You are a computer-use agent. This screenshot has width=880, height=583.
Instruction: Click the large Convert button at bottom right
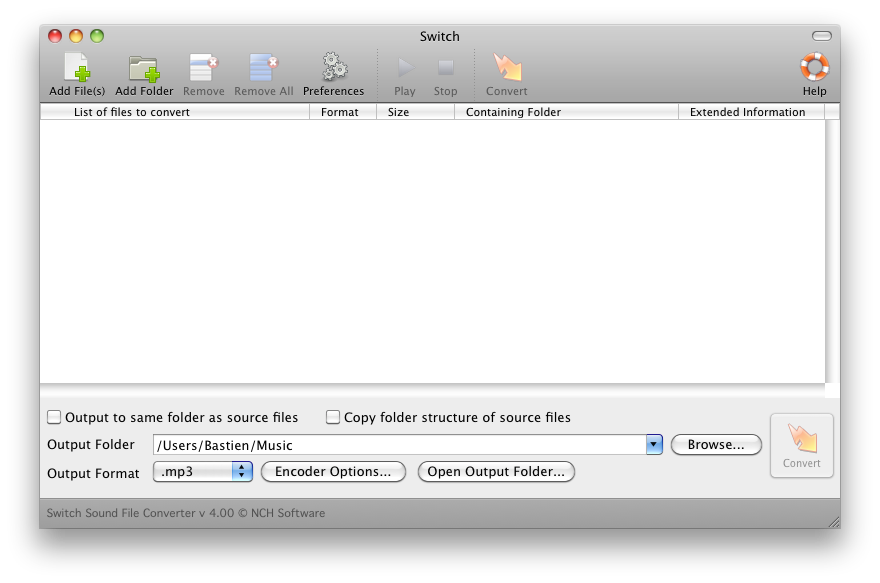tap(801, 446)
